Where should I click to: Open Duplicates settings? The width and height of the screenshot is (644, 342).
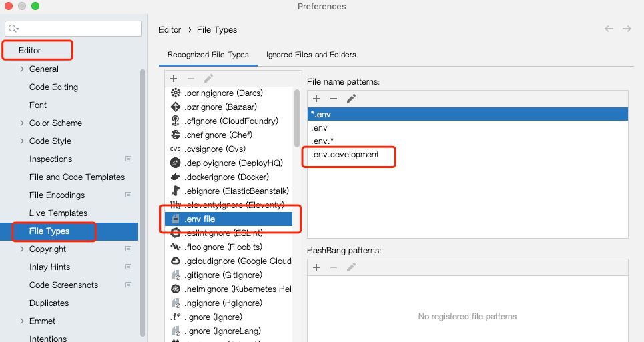coord(49,303)
